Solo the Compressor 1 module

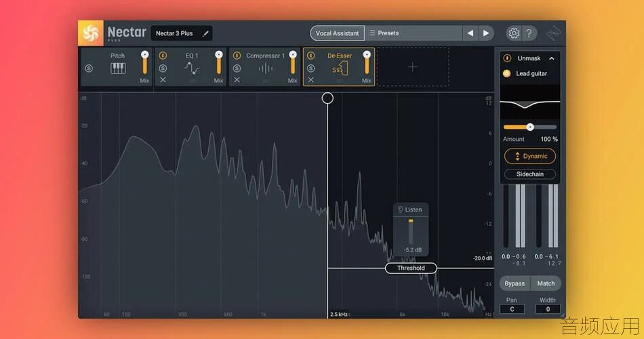pyautogui.click(x=237, y=68)
